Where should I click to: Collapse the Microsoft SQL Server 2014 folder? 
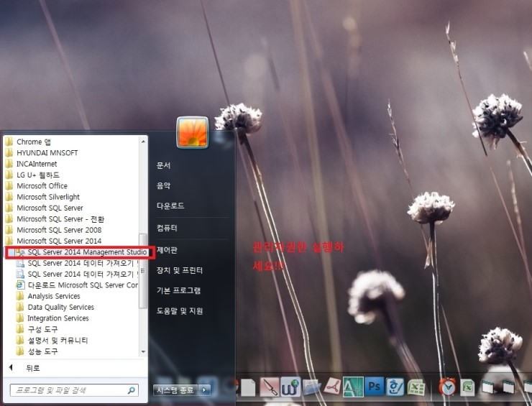tap(53, 241)
